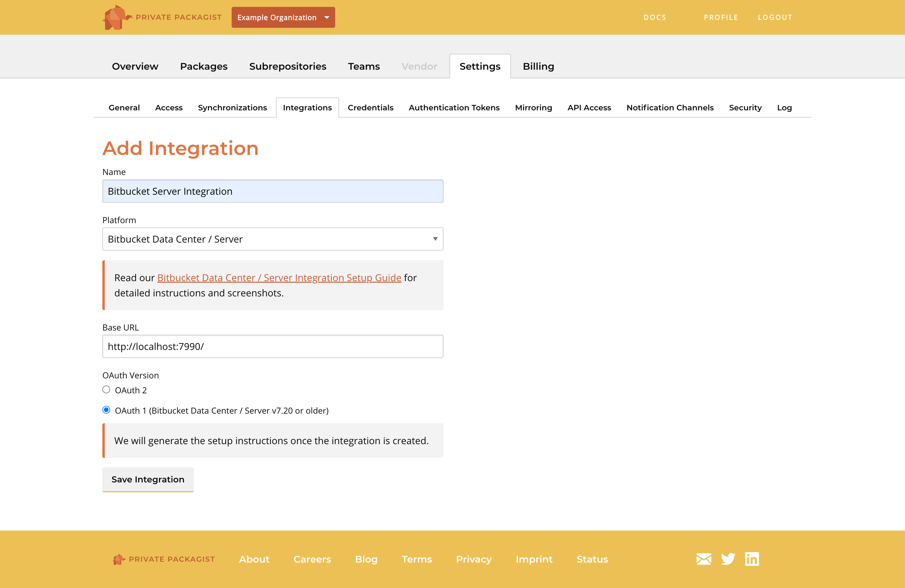Expand the Example Organization selector
The image size is (905, 588).
[284, 17]
